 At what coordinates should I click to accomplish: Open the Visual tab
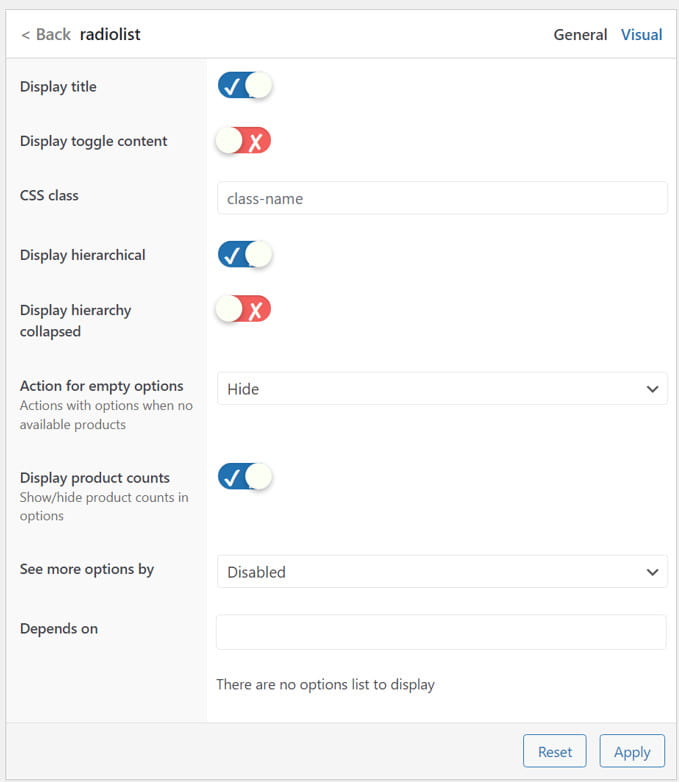click(x=641, y=34)
